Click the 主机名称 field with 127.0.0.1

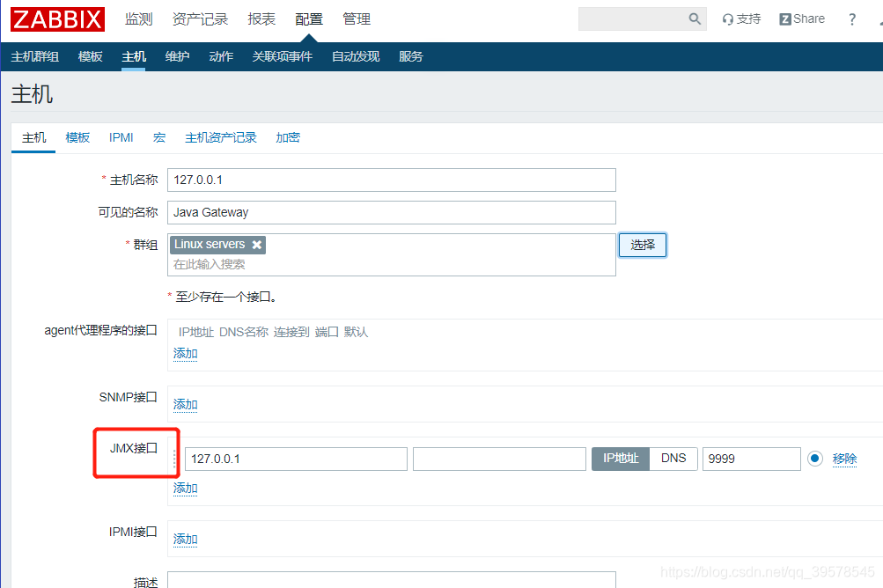pyautogui.click(x=392, y=180)
